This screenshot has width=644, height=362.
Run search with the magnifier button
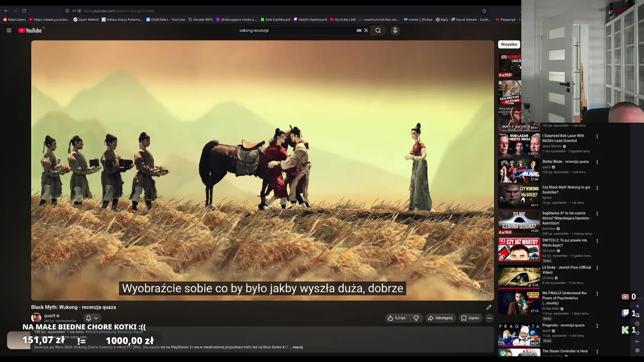click(378, 30)
